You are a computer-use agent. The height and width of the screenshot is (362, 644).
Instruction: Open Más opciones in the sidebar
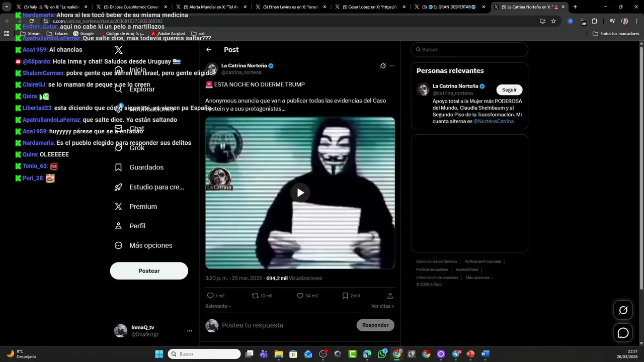pyautogui.click(x=143, y=245)
